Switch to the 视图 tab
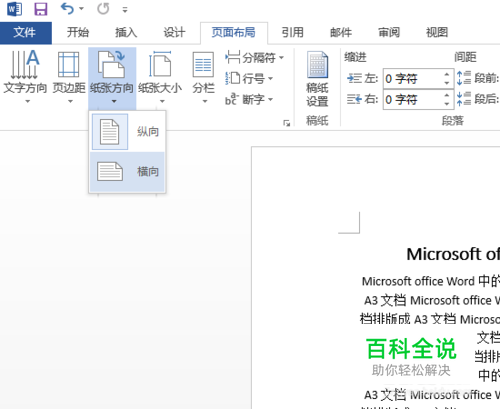Image resolution: width=500 pixels, height=409 pixels. (x=437, y=32)
